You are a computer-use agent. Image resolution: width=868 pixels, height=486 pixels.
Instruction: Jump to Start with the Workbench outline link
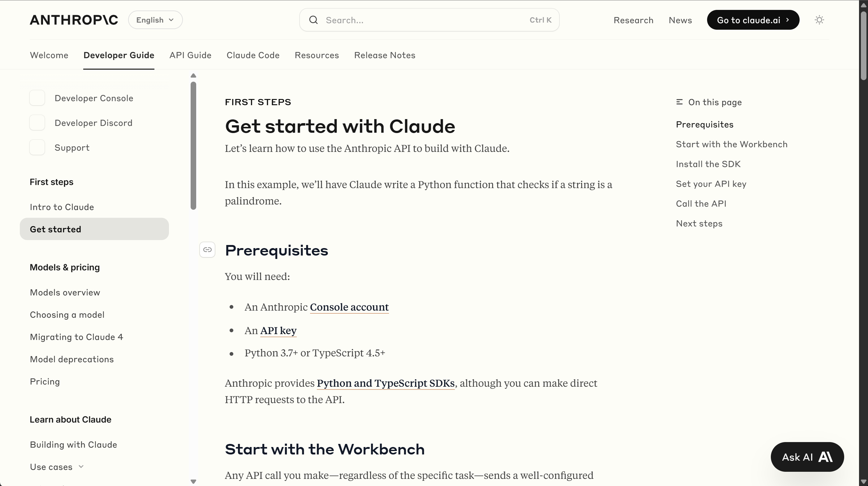click(x=732, y=144)
